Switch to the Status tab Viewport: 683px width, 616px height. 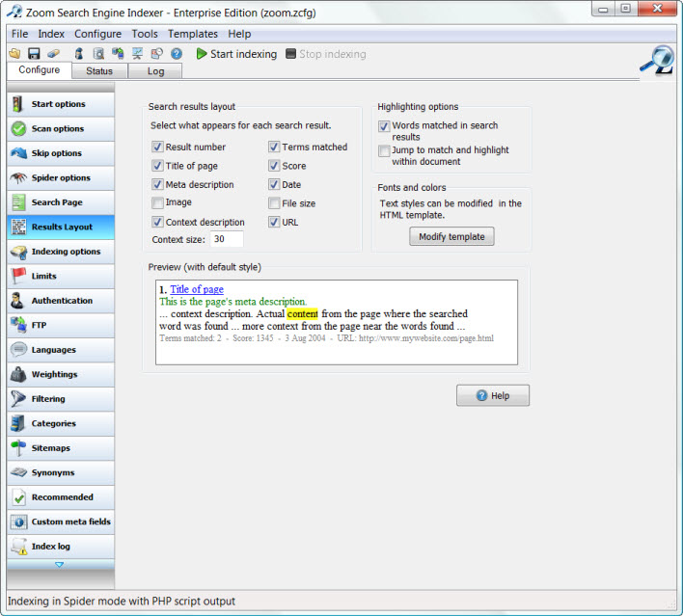tap(99, 71)
